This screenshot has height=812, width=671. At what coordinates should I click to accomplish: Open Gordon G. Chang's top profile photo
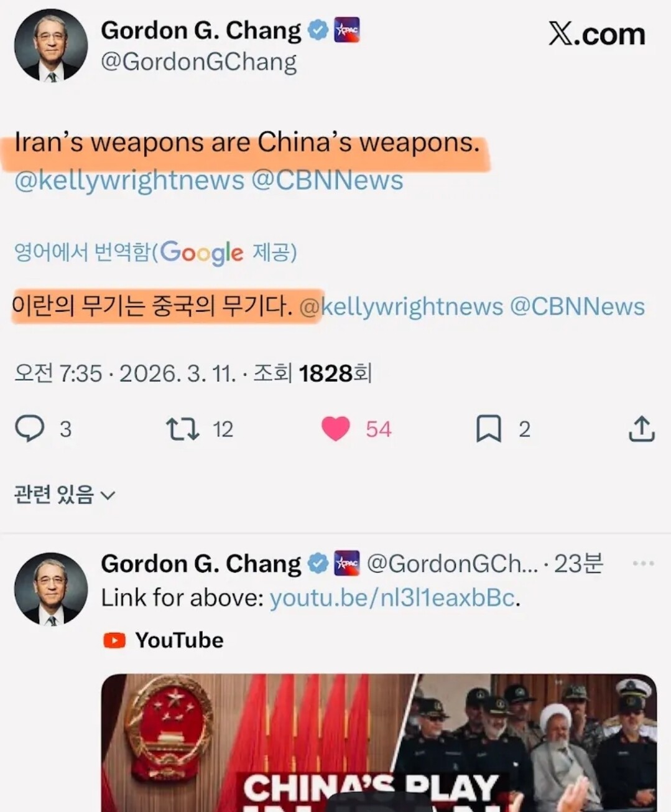(51, 45)
